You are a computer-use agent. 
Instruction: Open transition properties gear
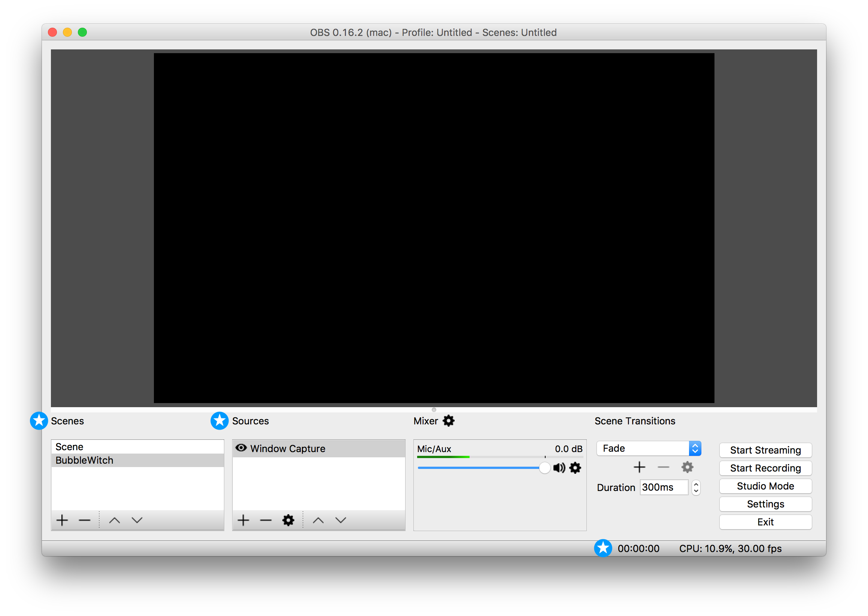coord(688,467)
